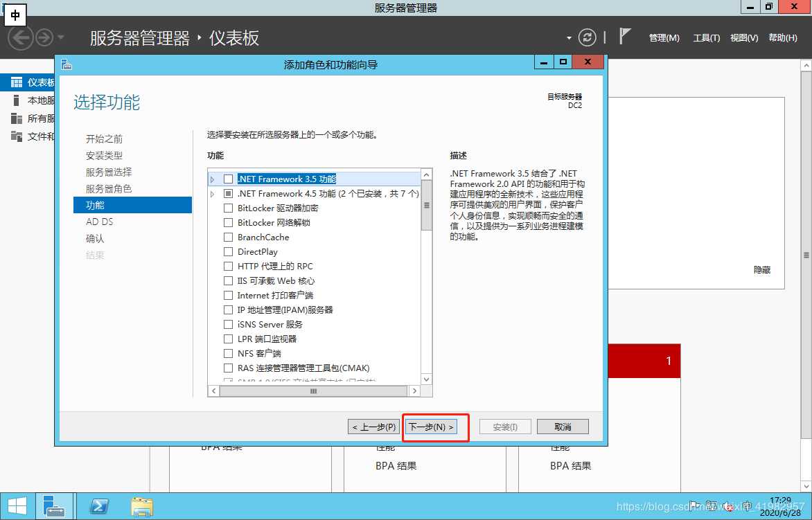Click the 上一步(P) button
The height and width of the screenshot is (520, 812).
coord(374,427)
